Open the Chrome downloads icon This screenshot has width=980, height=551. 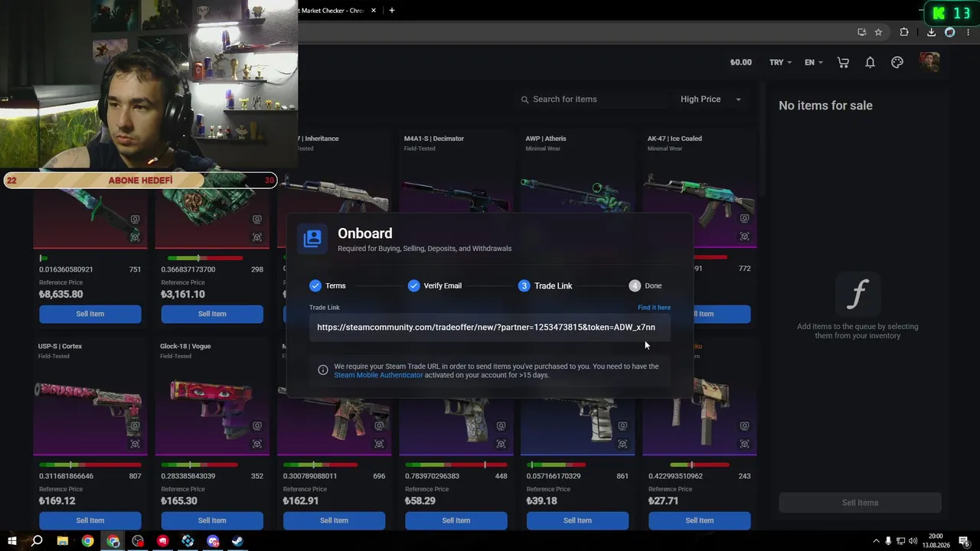tap(931, 32)
